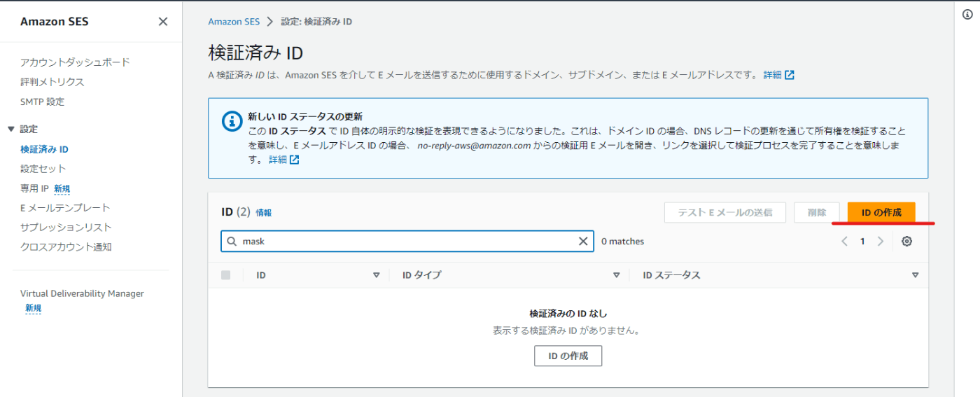Viewport: 980px width, 397px height.
Task: Open table preferences gear icon
Action: [x=906, y=242]
